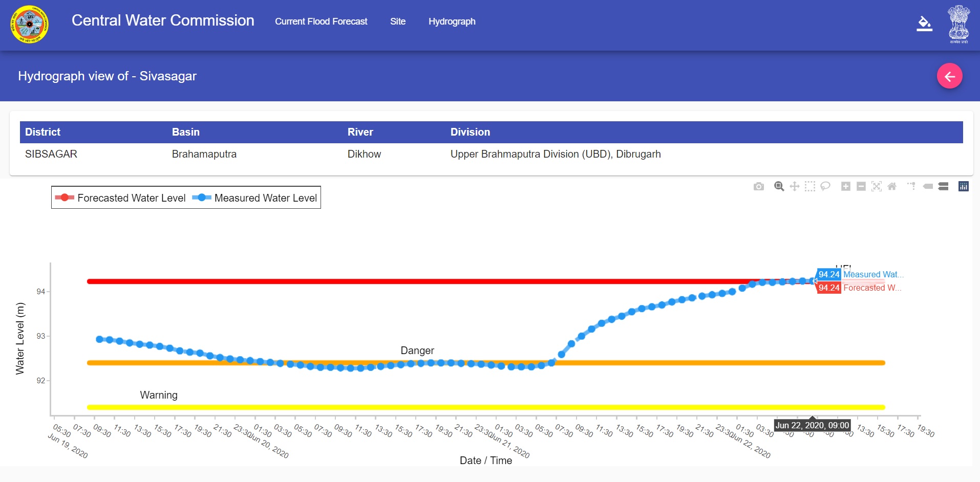Enable compare data on hover
Screen dimensions: 980x482
click(943, 187)
